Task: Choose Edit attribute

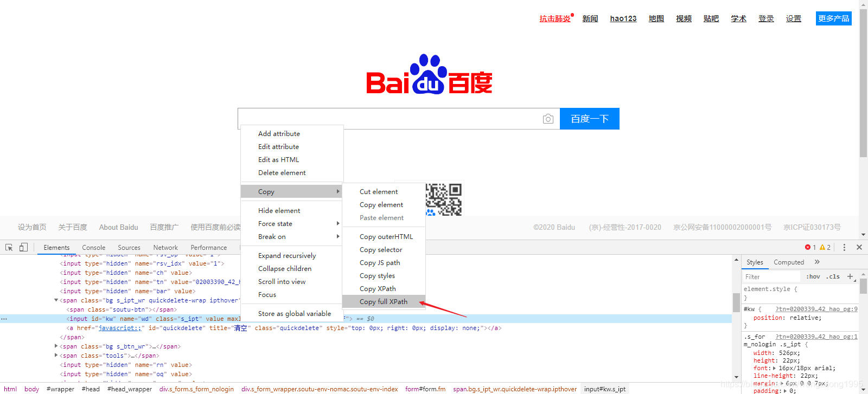Action: tap(292, 146)
